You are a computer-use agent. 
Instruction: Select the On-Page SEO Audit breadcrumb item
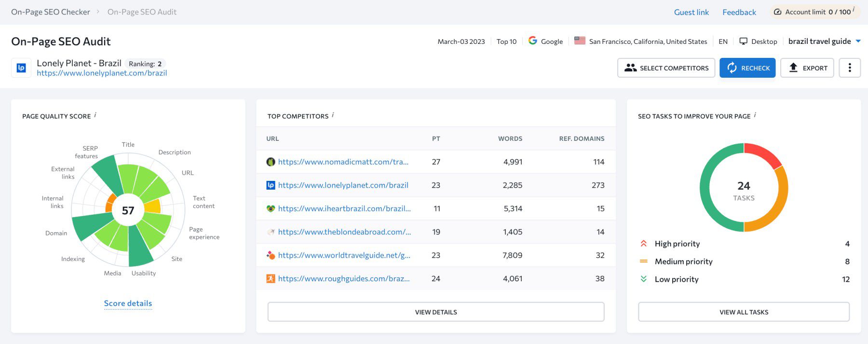click(142, 12)
